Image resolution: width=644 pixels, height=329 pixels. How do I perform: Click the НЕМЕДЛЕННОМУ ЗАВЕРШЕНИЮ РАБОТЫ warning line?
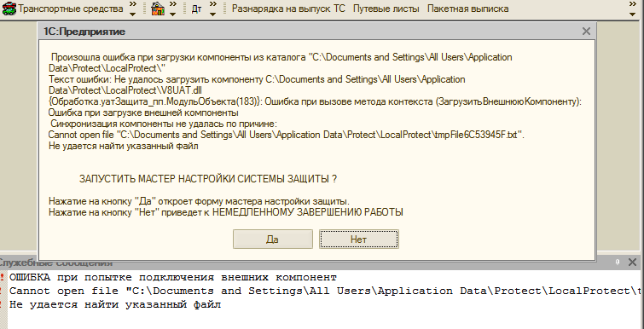tap(226, 212)
